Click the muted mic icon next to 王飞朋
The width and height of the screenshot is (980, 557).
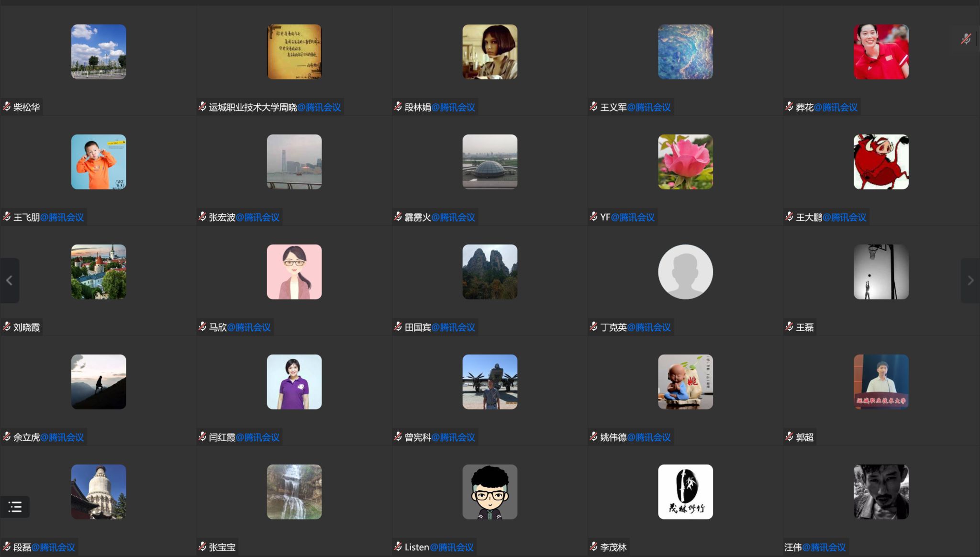7,217
